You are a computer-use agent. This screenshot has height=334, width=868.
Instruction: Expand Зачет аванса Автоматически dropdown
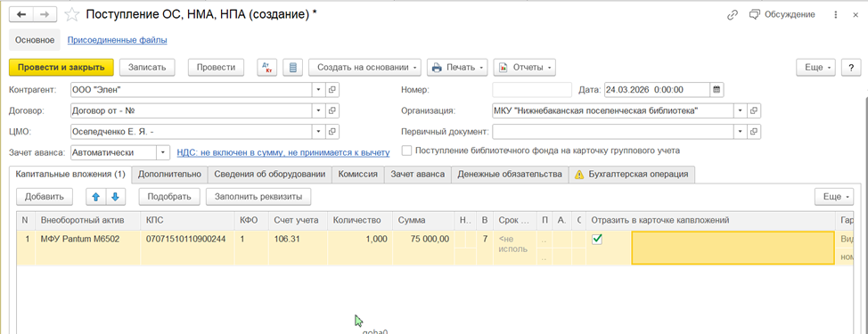pyautogui.click(x=163, y=152)
